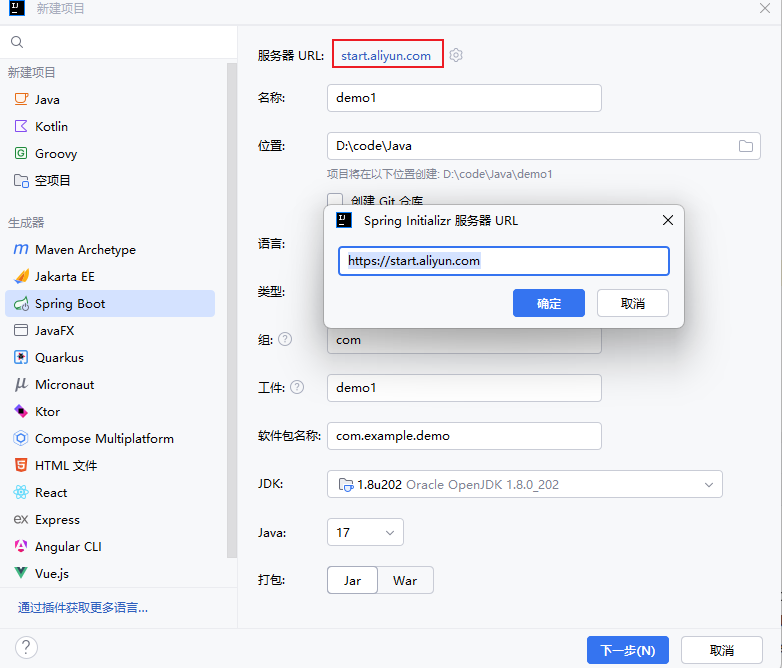Image resolution: width=782 pixels, height=668 pixels.
Task: Select the Ktor generator
Action: (110, 412)
